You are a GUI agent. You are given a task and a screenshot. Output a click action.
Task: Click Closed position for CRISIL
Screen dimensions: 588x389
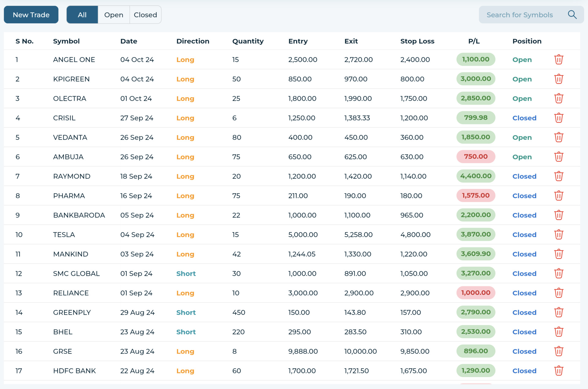[524, 118]
